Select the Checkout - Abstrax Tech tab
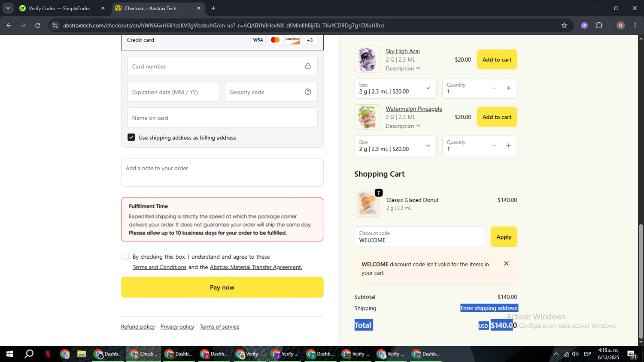Screen dimensions: 644x362 point(150,8)
